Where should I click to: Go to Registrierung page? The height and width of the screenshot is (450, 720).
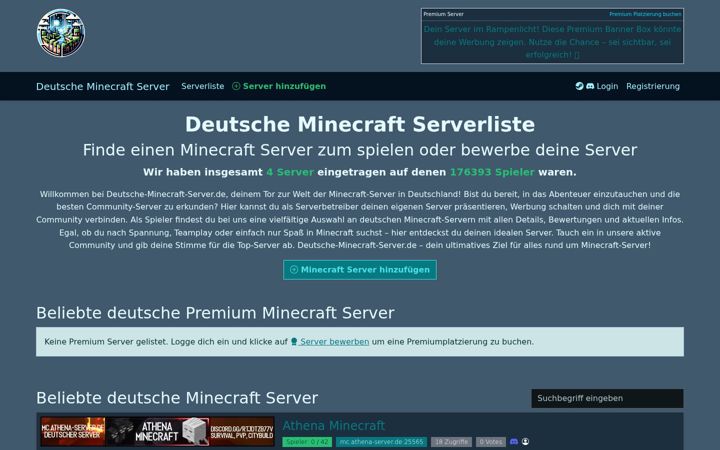[x=652, y=86]
